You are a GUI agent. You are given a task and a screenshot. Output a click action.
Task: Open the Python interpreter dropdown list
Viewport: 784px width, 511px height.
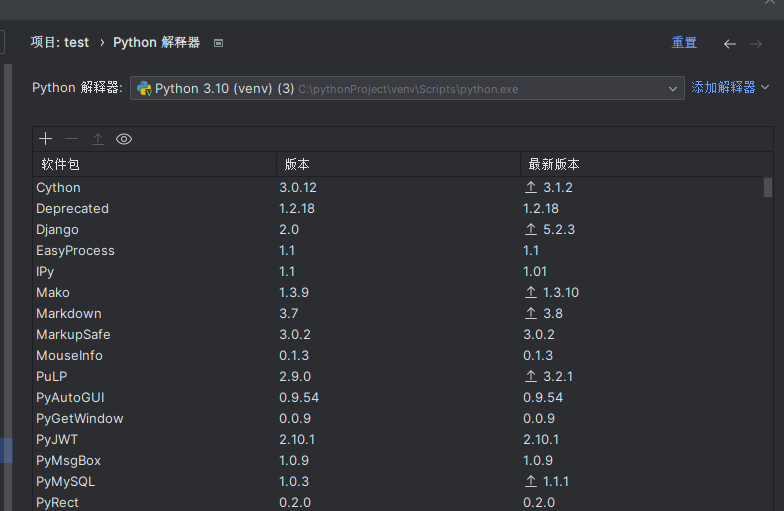[x=672, y=89]
